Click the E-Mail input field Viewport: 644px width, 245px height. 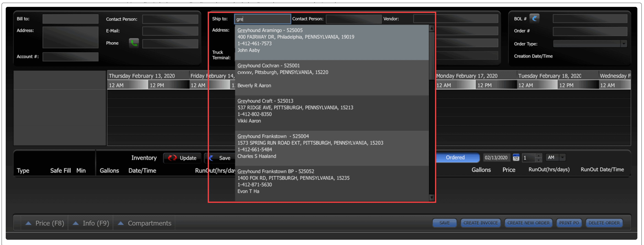pyautogui.click(x=170, y=31)
